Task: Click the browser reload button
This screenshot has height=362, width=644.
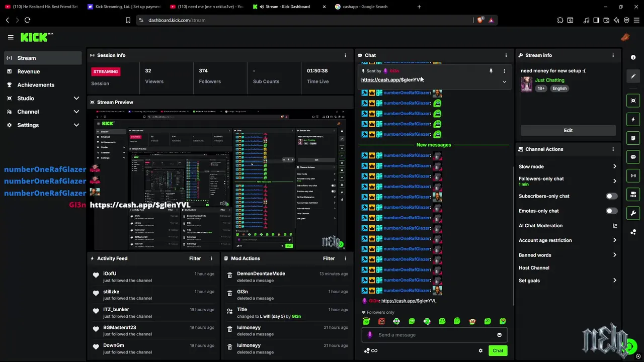Action: coord(27,20)
